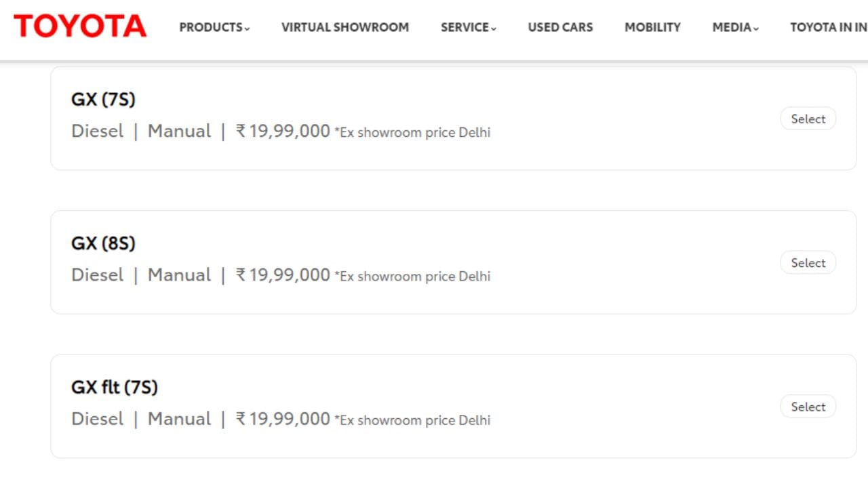Select the GX (8S) variant
The height and width of the screenshot is (488, 868).
click(x=808, y=263)
